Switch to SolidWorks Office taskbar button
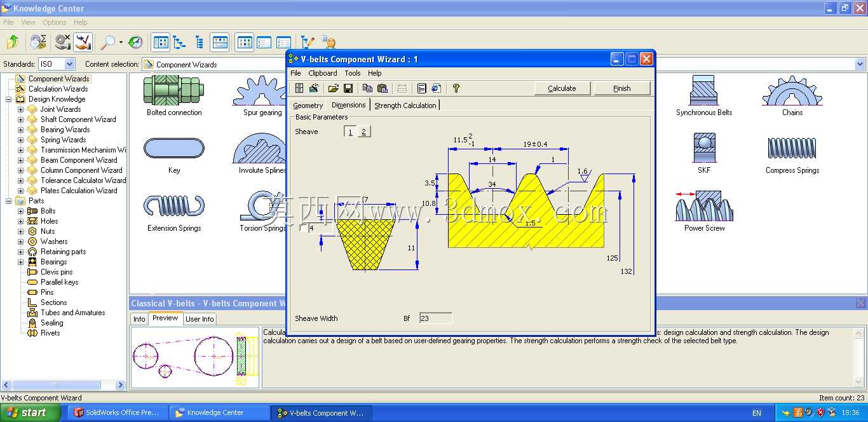 (x=118, y=412)
